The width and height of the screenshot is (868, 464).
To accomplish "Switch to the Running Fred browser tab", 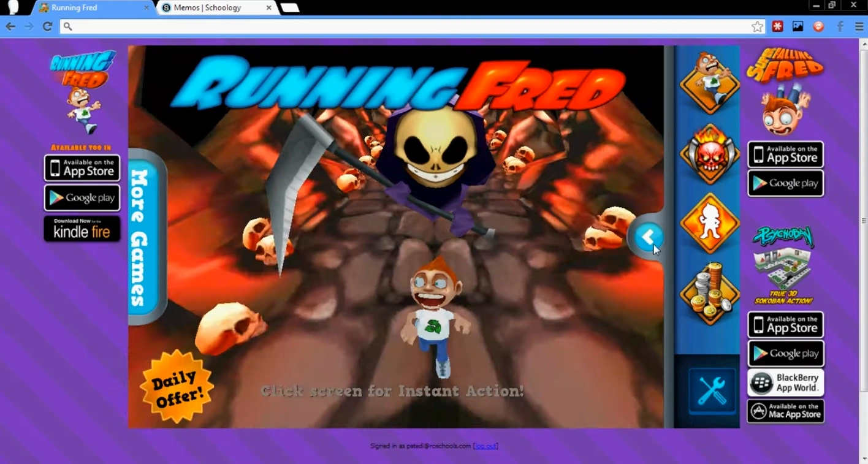I will (x=92, y=8).
